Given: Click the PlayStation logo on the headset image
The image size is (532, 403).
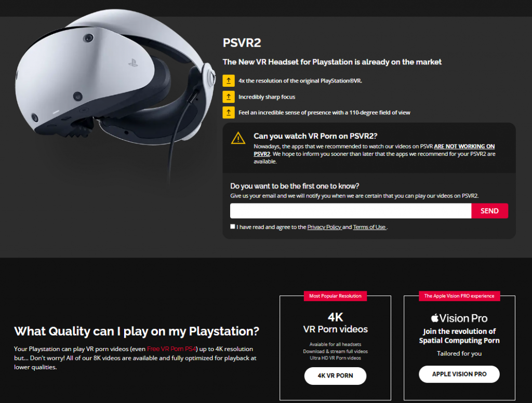Looking at the screenshot, I should pyautogui.click(x=133, y=63).
